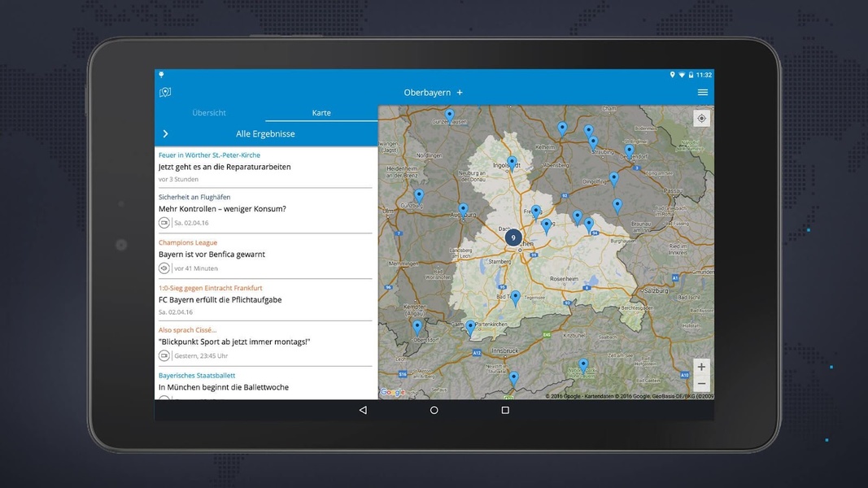Image resolution: width=868 pixels, height=488 pixels.
Task: Open 'In München beginnt die Ballettwoche' article
Action: (x=223, y=387)
